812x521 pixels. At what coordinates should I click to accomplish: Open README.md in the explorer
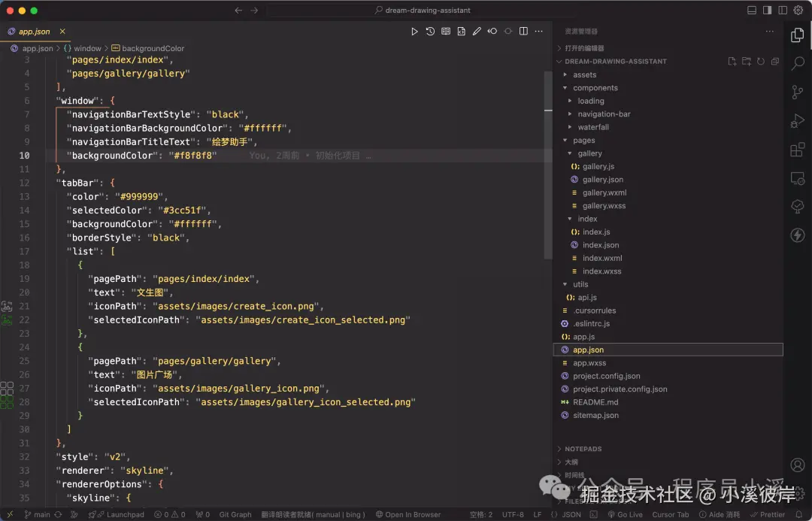pyautogui.click(x=595, y=402)
